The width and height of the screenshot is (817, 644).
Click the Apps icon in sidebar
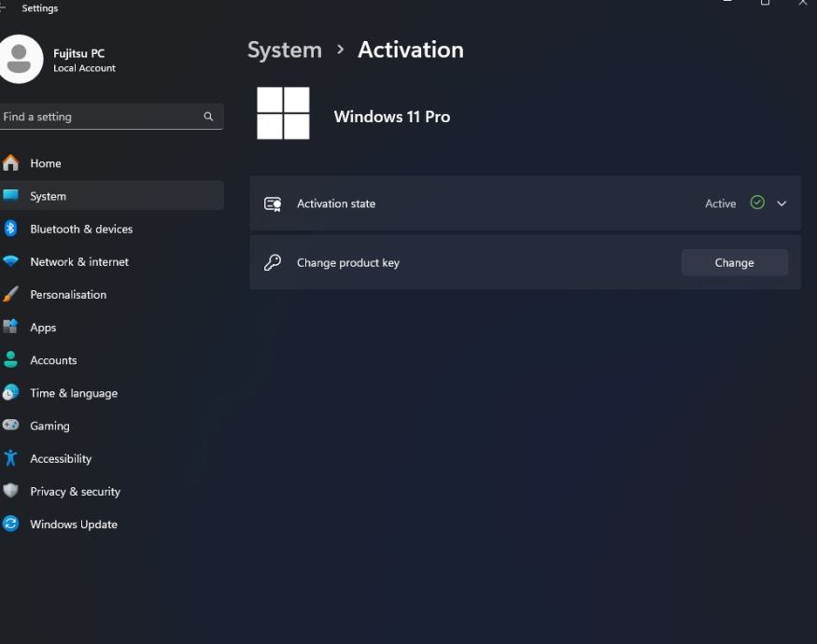pos(10,327)
